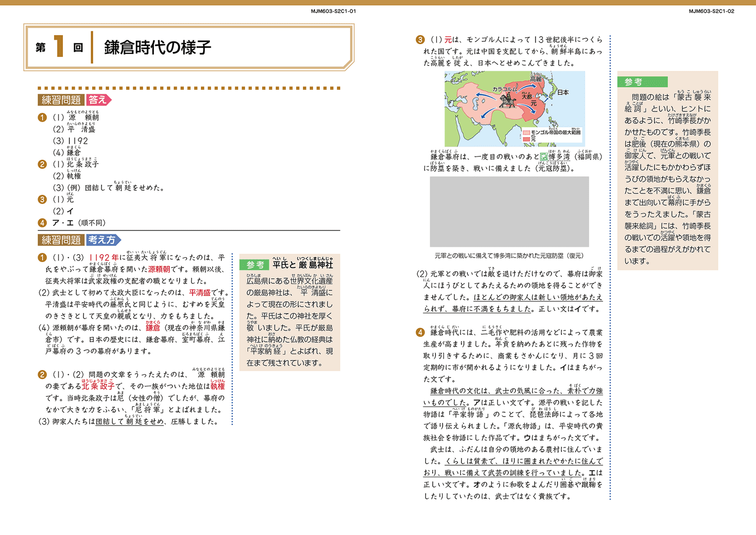
Task: Click the 大都 label on the map
Action: pyautogui.click(x=526, y=97)
